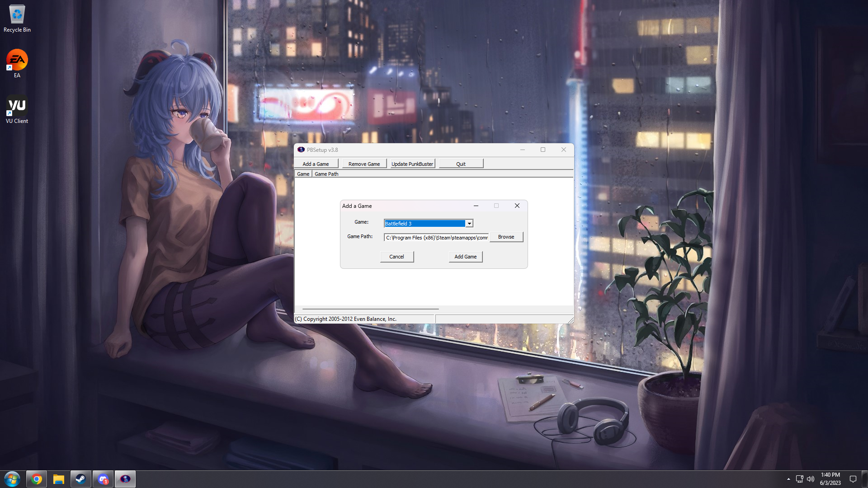This screenshot has height=488, width=868.
Task: Open Google Chrome from the taskbar
Action: [37, 479]
